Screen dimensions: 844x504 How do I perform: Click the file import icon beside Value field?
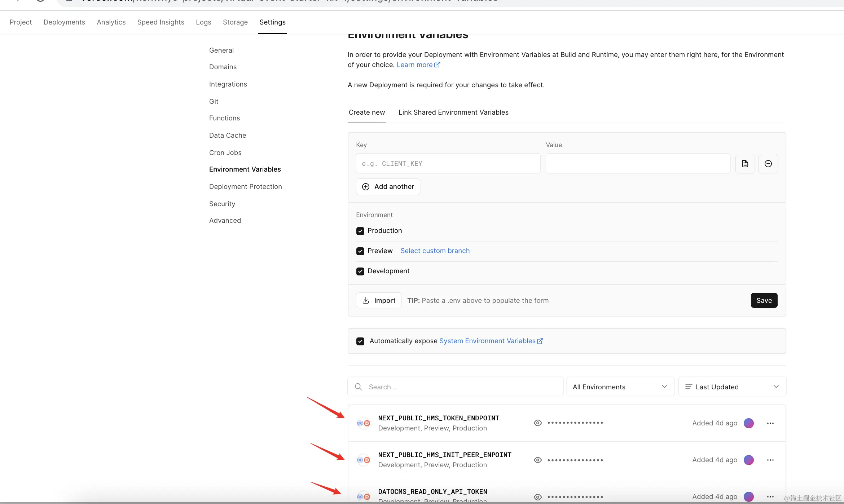745,164
